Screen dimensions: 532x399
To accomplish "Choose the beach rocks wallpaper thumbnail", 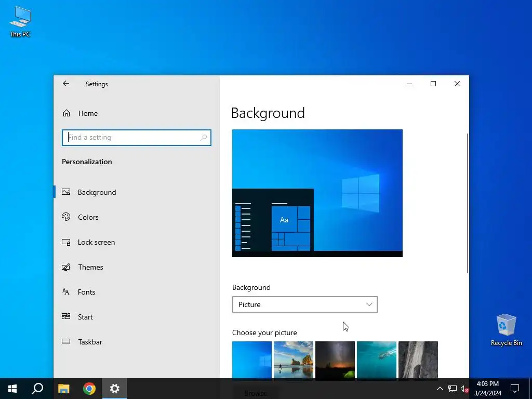I will click(x=294, y=360).
